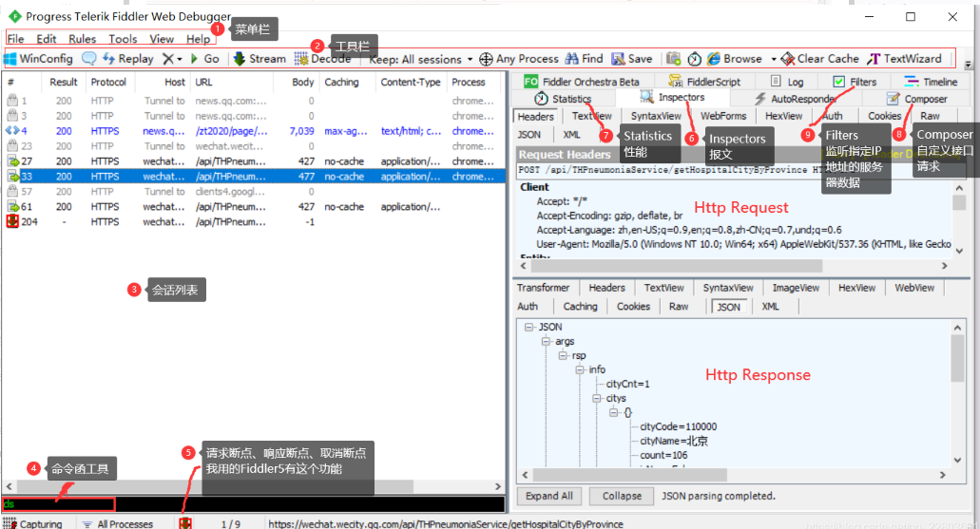This screenshot has height=529, width=980.
Task: Click the Expand All button
Action: coord(549,496)
